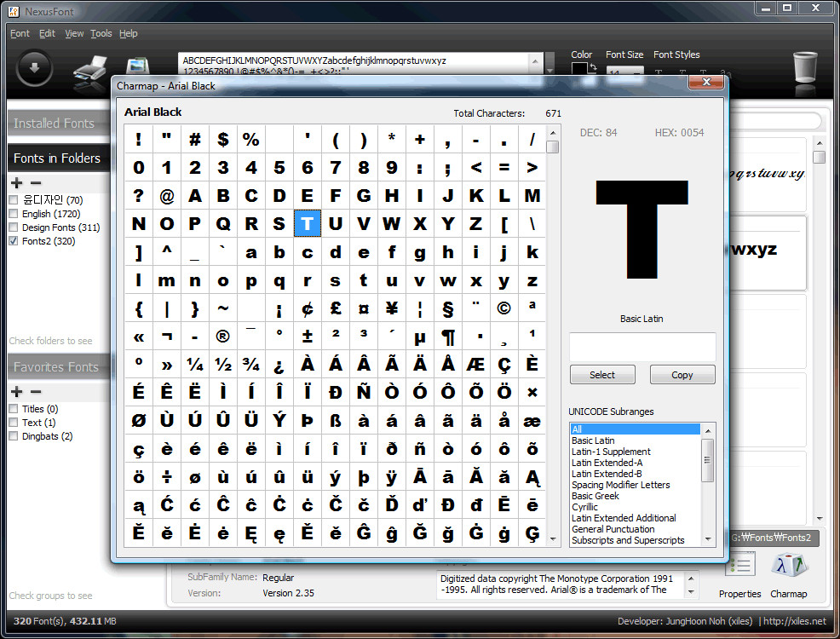The height and width of the screenshot is (639, 840).
Task: Check the Text (1) group checkbox
Action: (x=14, y=423)
